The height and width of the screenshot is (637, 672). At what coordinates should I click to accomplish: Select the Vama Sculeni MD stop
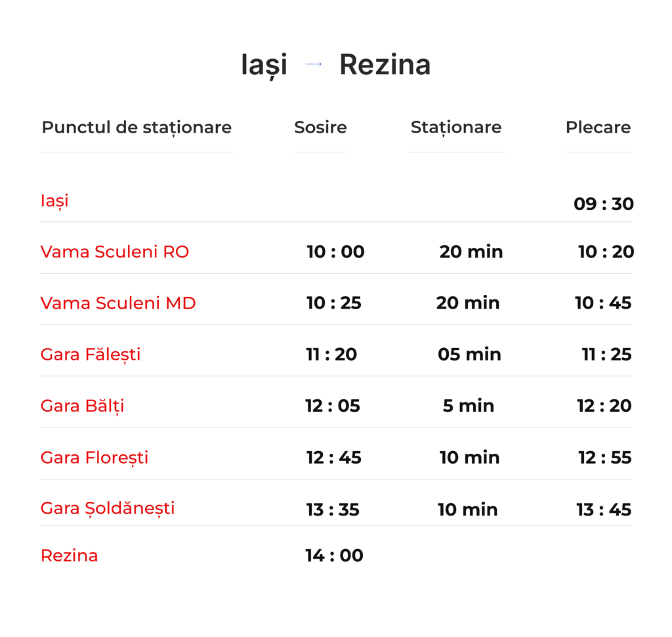pyautogui.click(x=118, y=303)
